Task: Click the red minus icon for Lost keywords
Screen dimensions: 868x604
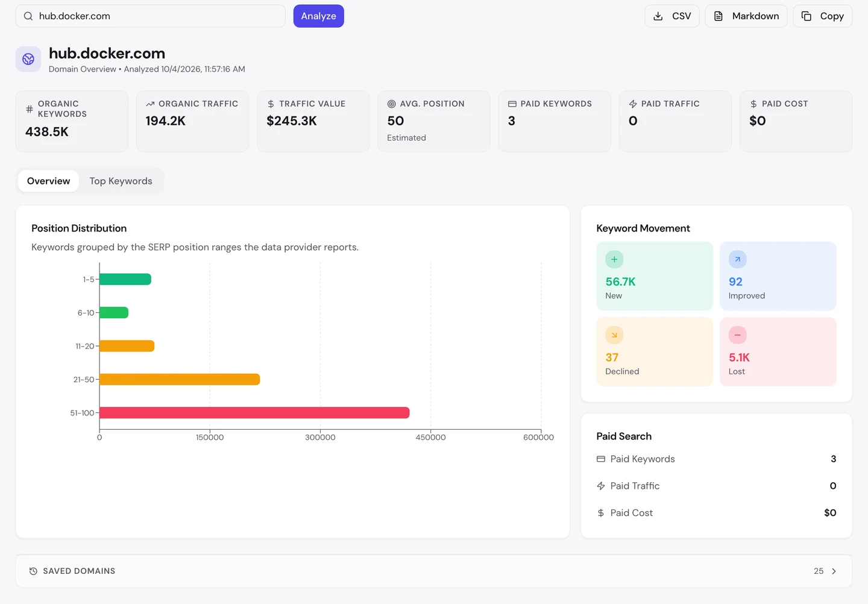Action: [x=737, y=335]
